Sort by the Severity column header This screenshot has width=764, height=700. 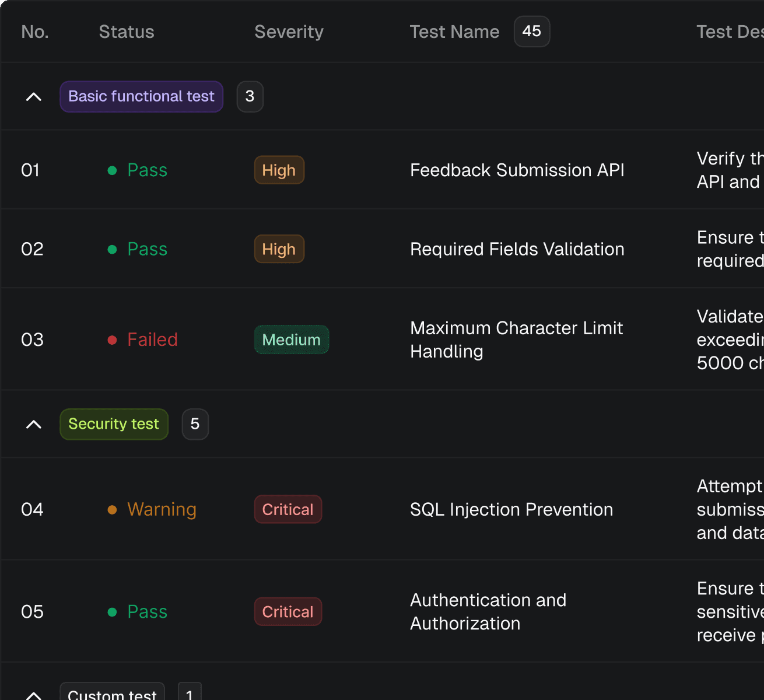click(289, 32)
